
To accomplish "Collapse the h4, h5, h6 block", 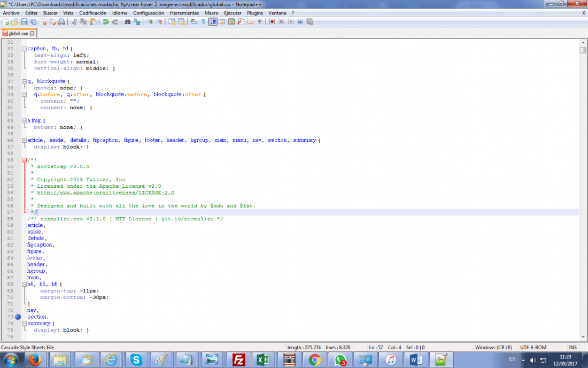I will pos(24,285).
